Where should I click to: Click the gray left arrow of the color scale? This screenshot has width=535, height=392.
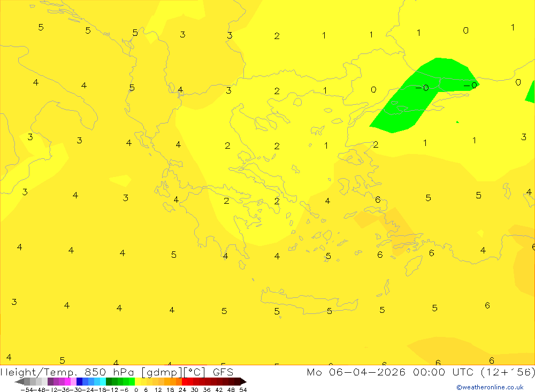point(19,382)
